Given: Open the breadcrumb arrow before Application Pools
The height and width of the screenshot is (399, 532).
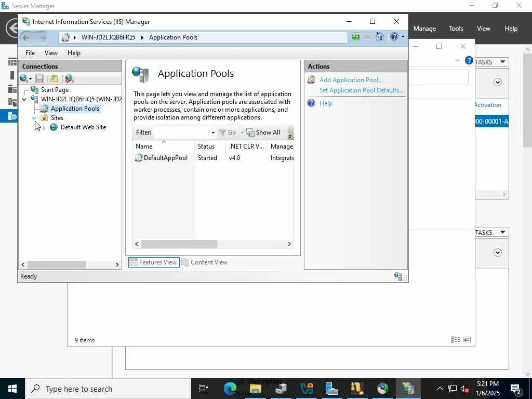Looking at the screenshot, I should [x=142, y=37].
